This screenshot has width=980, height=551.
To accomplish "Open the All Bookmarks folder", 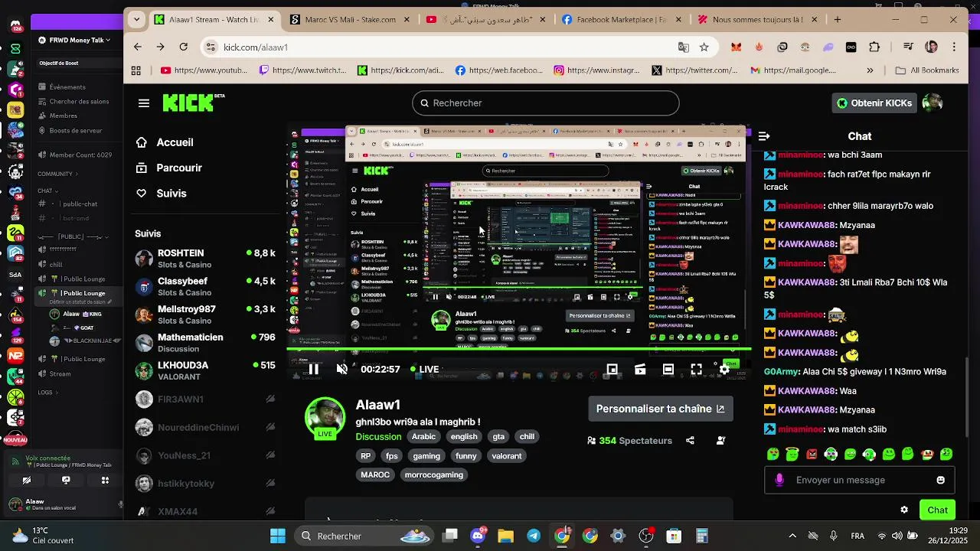I will coord(926,70).
